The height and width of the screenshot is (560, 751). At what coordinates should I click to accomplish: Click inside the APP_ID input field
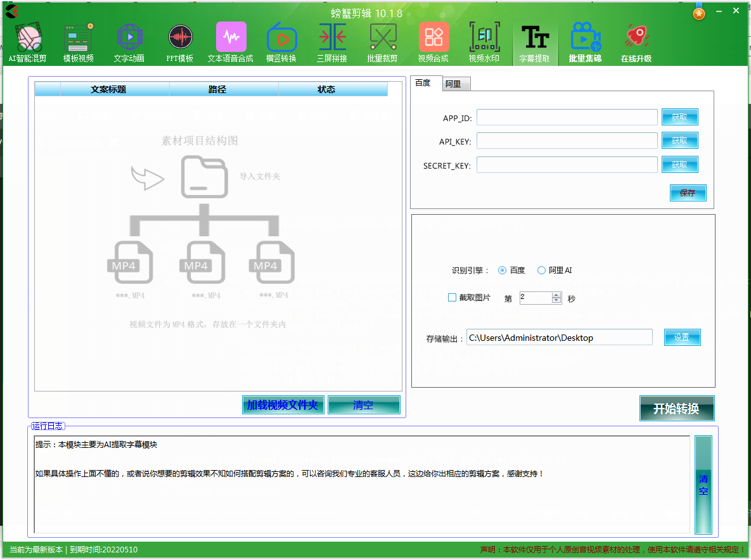[x=566, y=117]
